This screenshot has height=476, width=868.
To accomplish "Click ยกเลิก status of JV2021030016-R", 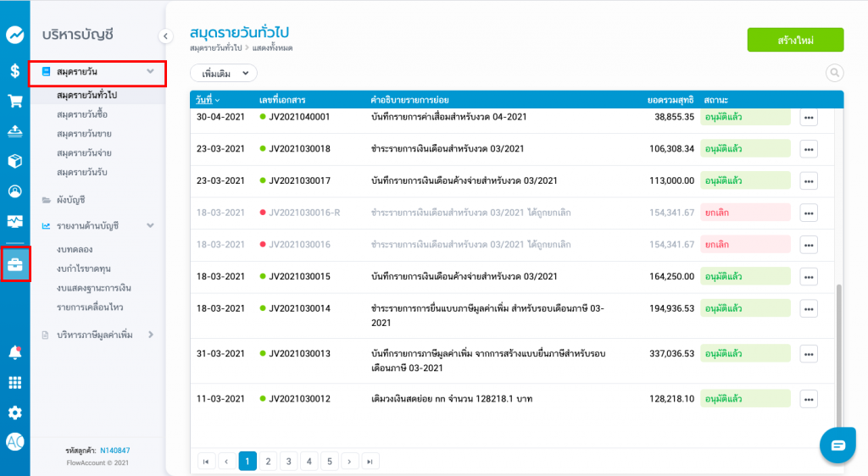I will click(745, 213).
